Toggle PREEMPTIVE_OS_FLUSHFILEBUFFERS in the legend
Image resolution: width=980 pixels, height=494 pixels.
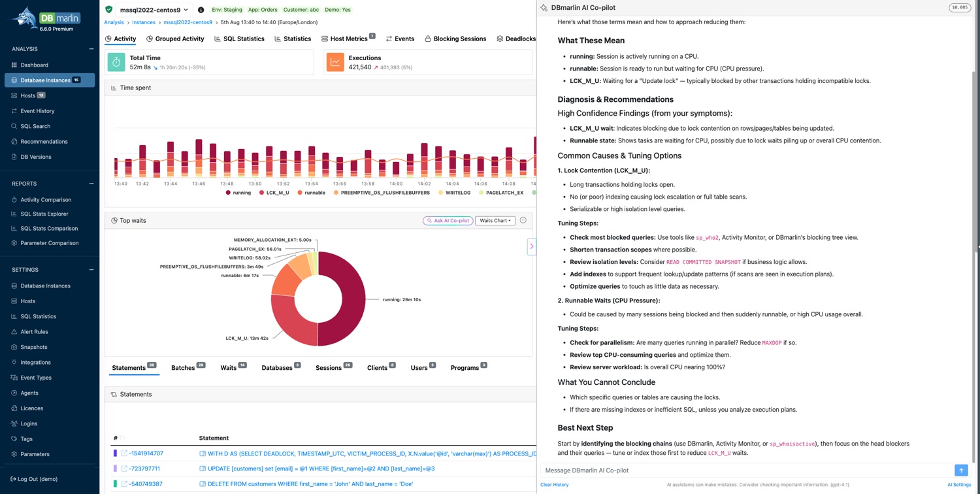click(x=382, y=193)
